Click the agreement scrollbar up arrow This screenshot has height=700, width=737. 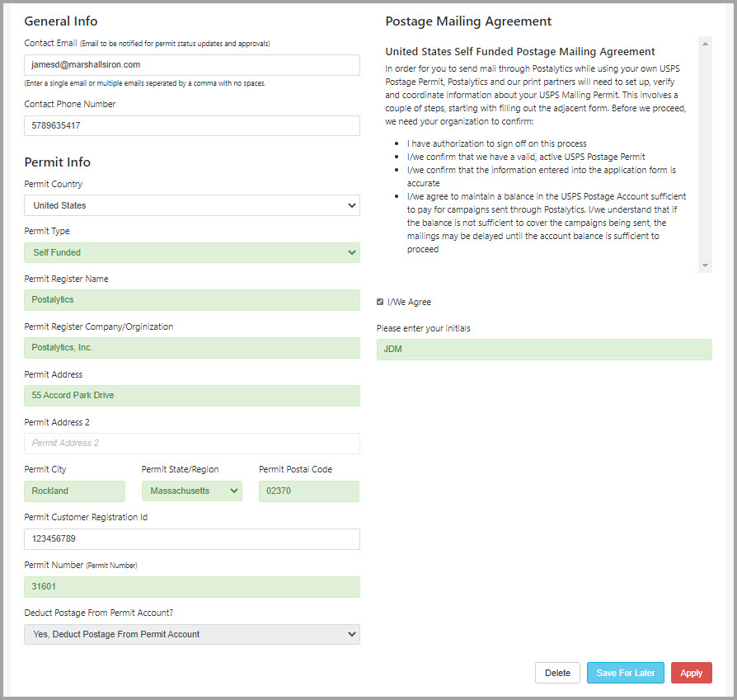pos(705,44)
